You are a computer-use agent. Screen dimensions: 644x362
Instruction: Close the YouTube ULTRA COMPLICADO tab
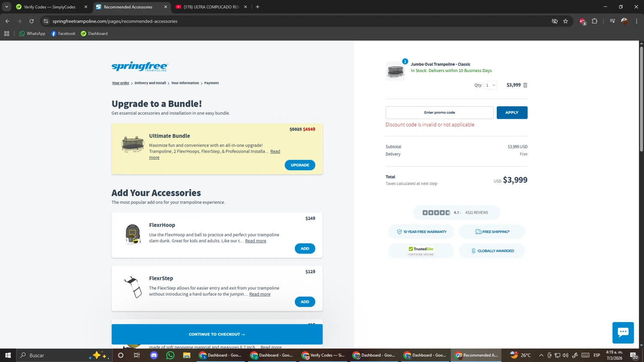tap(246, 7)
